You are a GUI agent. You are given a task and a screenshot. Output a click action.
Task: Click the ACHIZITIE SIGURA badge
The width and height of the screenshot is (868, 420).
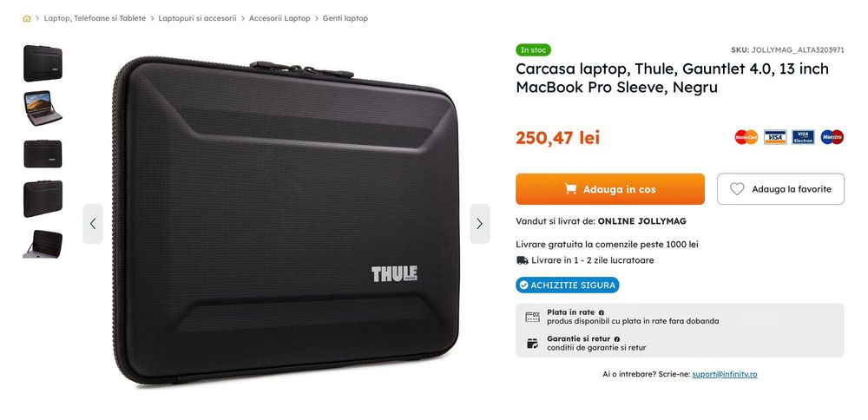point(568,285)
